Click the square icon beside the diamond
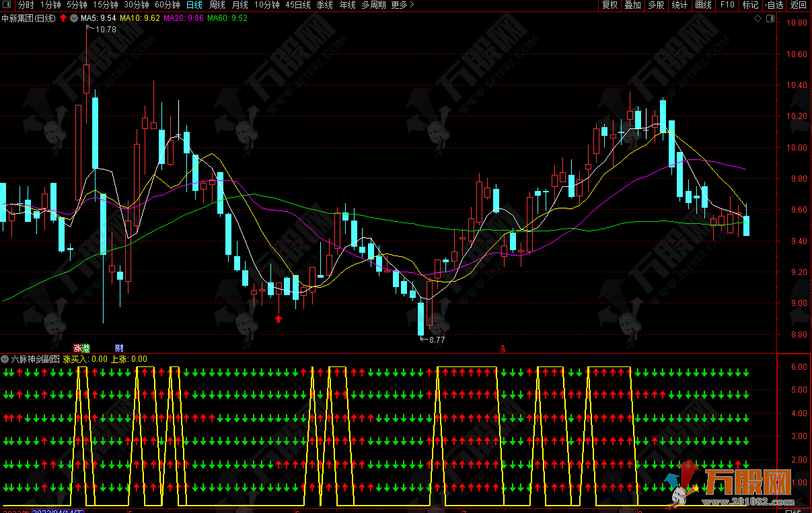This screenshot has height=513, width=812. [x=769, y=18]
